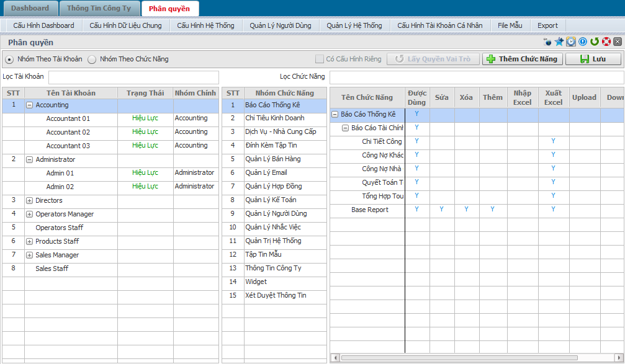Click the green floppy disk Lưu icon
The image size is (625, 364).
point(584,59)
